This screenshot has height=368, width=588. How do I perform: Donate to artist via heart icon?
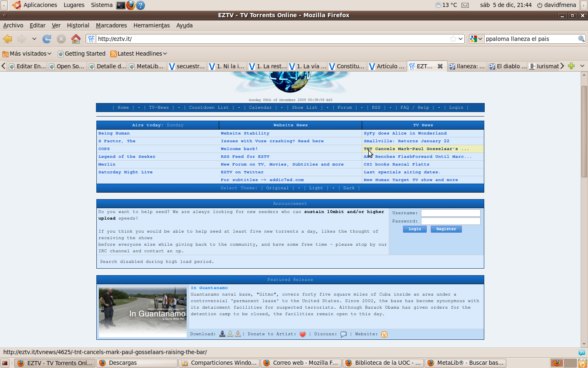click(x=303, y=334)
